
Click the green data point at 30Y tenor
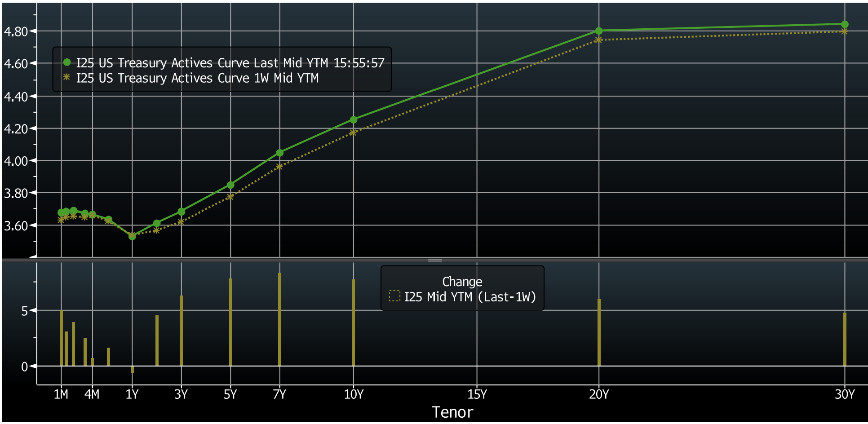click(x=845, y=24)
